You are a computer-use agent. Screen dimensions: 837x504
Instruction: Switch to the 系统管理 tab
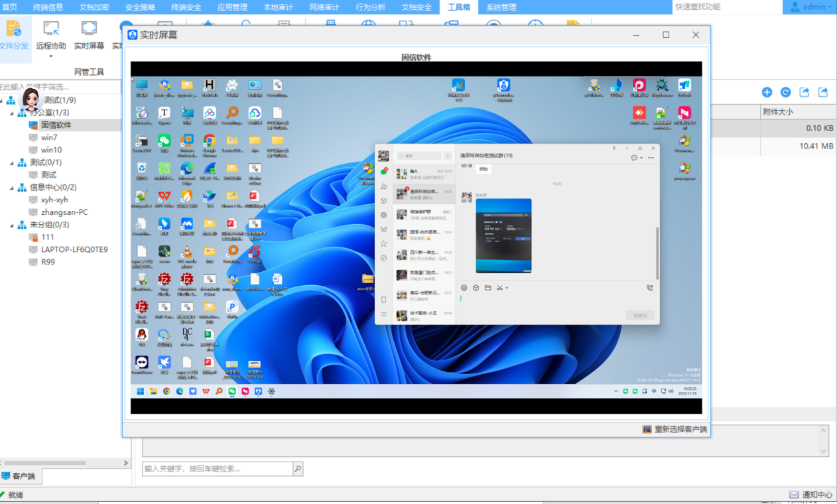[501, 7]
